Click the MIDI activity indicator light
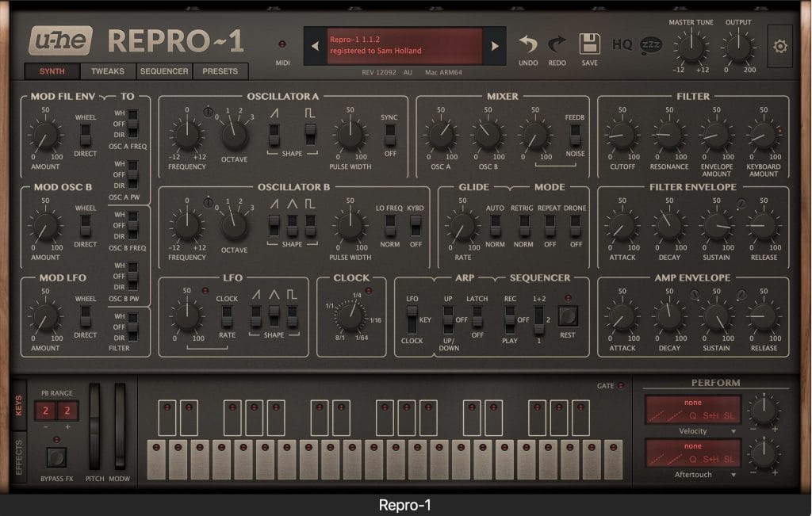Viewport: 812px width, 516px height. point(282,44)
